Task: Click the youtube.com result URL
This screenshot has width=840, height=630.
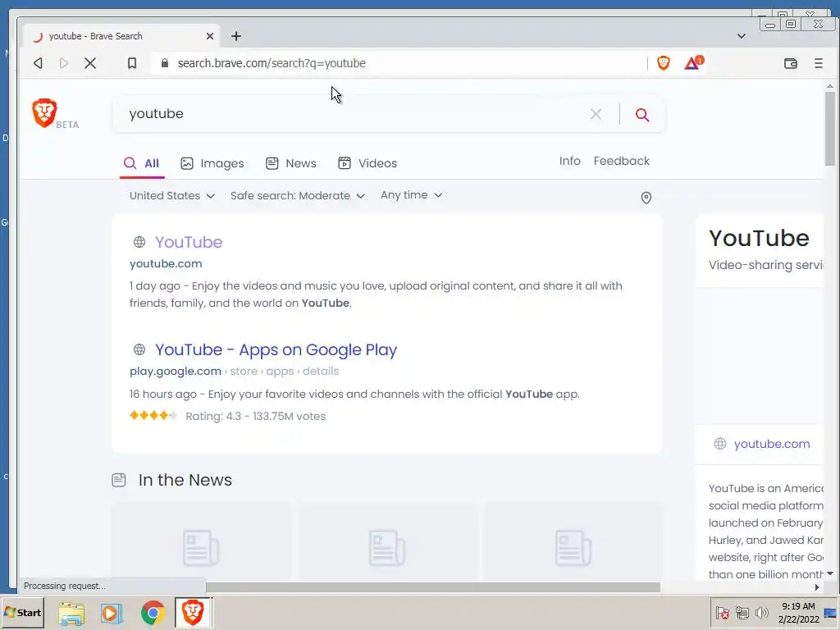Action: [166, 263]
